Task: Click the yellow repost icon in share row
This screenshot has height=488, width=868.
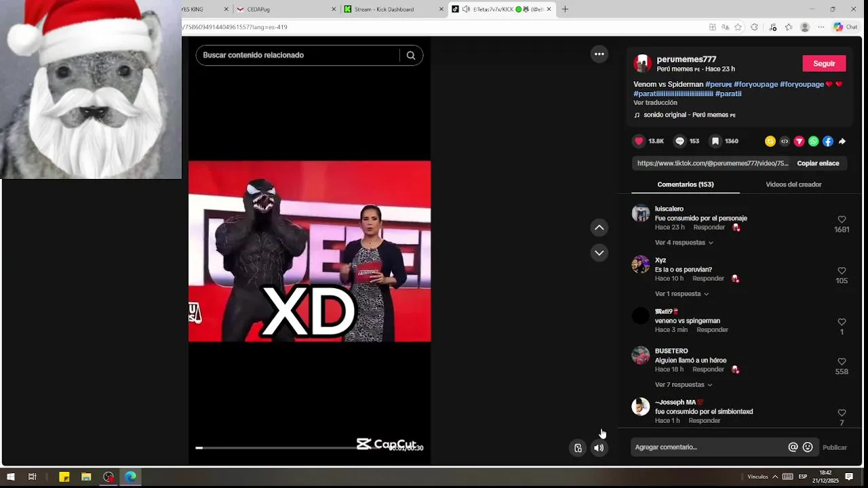Action: (770, 142)
